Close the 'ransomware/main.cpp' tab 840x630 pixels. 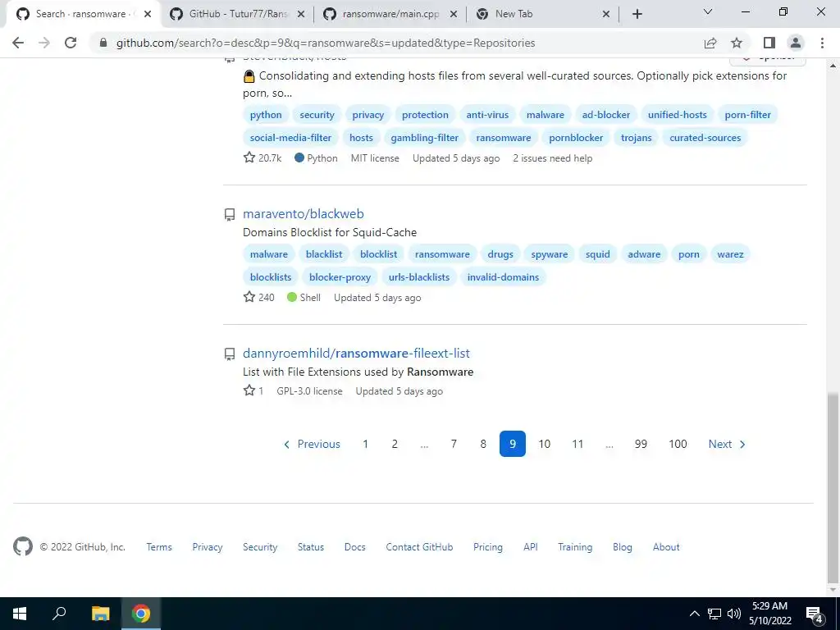coord(454,14)
